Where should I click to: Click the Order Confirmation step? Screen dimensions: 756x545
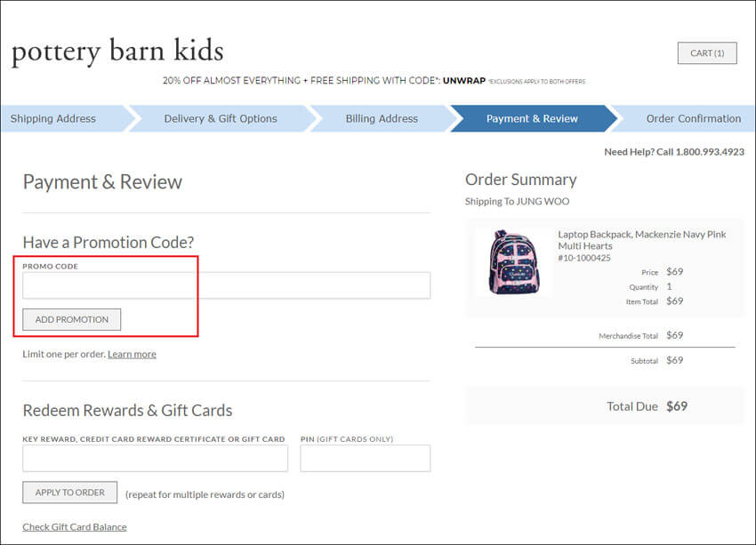coord(693,118)
